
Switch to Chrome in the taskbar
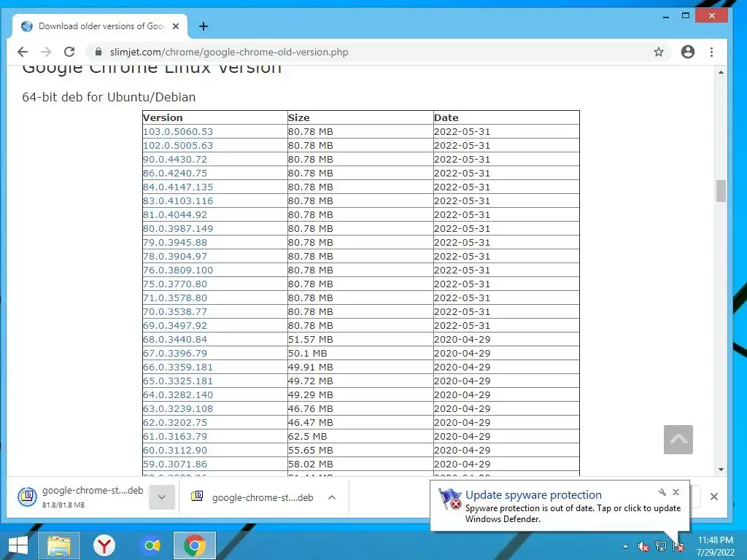pos(194,545)
